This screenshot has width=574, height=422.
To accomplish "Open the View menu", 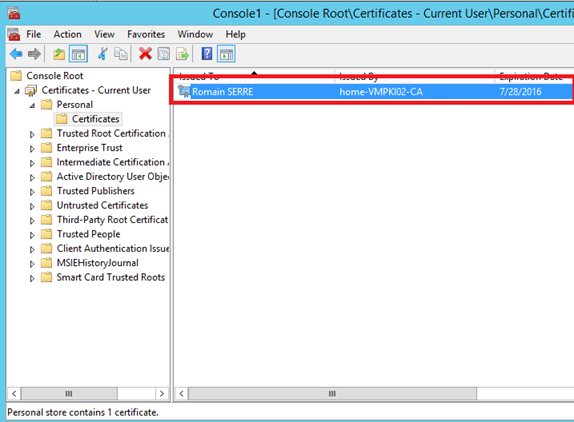I will [x=104, y=34].
